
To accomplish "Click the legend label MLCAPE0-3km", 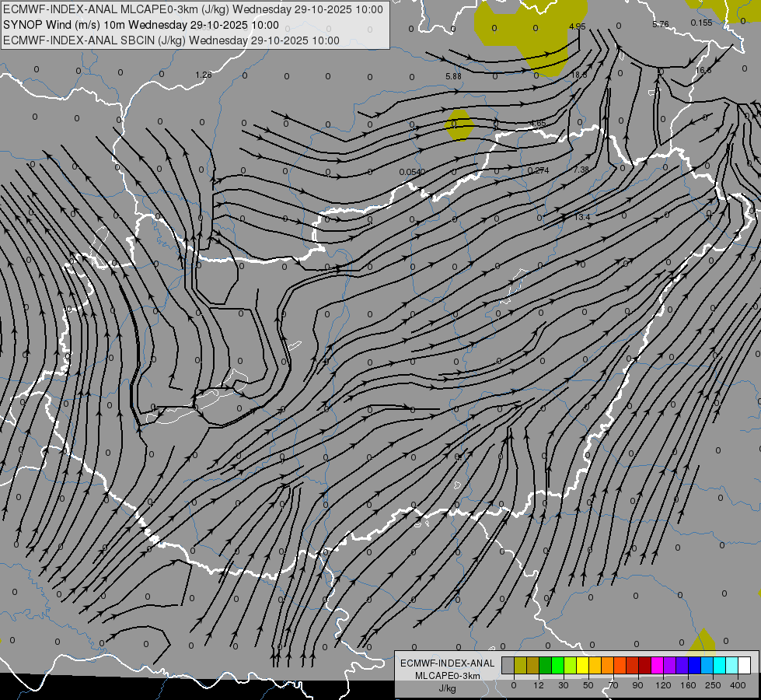I will [447, 676].
